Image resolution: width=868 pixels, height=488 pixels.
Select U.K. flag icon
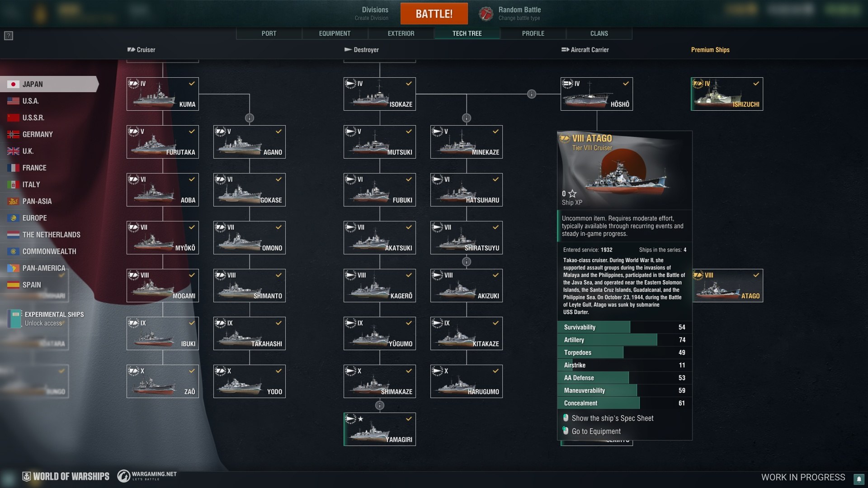(13, 151)
